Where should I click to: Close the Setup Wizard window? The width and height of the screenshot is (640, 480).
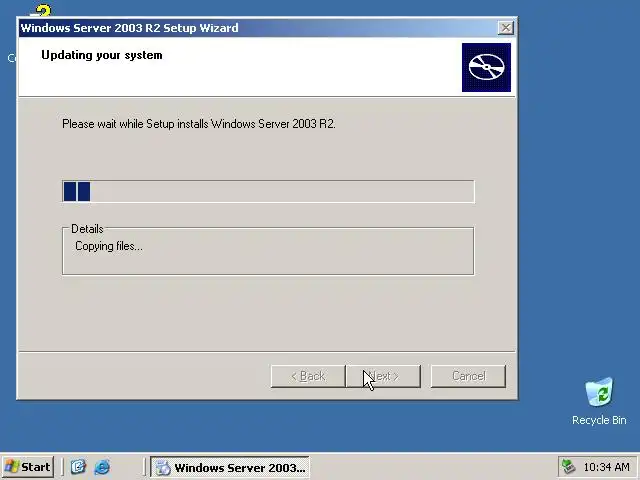coord(506,28)
